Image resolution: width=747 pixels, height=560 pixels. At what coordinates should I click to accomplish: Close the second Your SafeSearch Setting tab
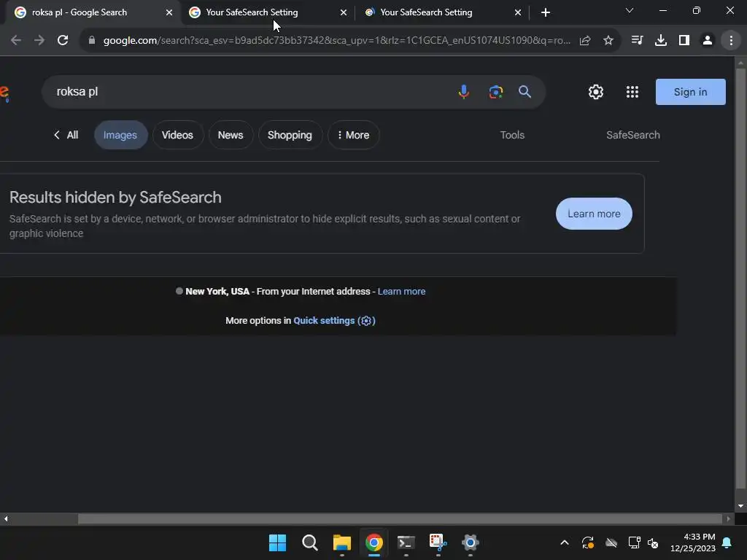coord(344,12)
